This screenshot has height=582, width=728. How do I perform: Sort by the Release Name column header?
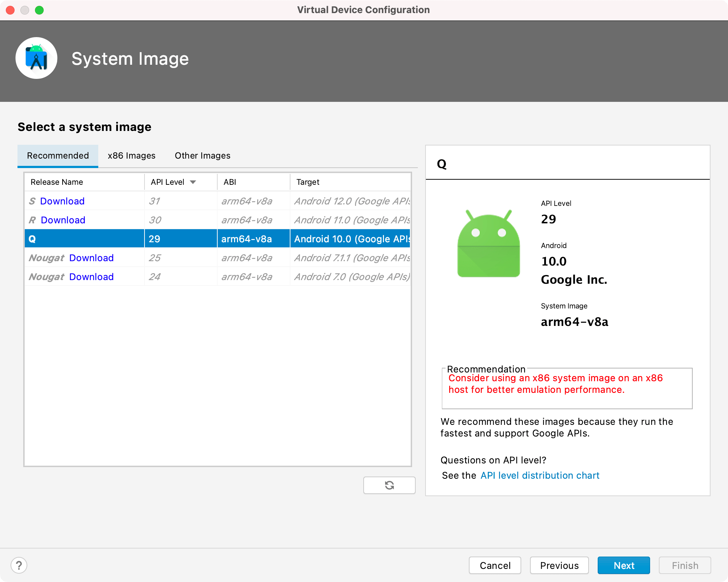click(x=57, y=182)
